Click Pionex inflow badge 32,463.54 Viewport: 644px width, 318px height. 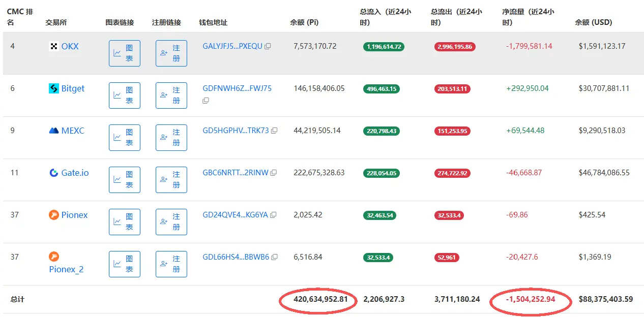(379, 215)
